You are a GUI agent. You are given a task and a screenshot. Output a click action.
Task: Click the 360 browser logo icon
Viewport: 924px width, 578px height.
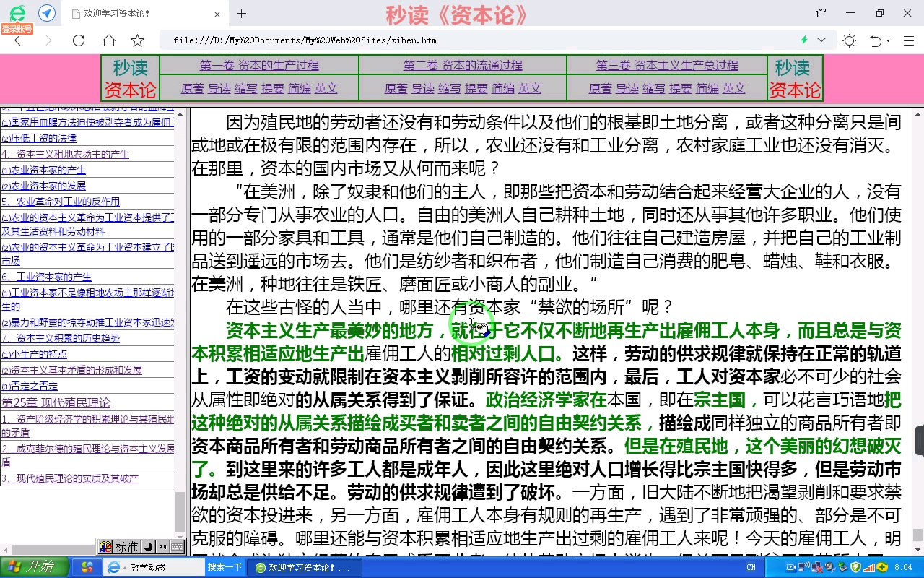[17, 13]
